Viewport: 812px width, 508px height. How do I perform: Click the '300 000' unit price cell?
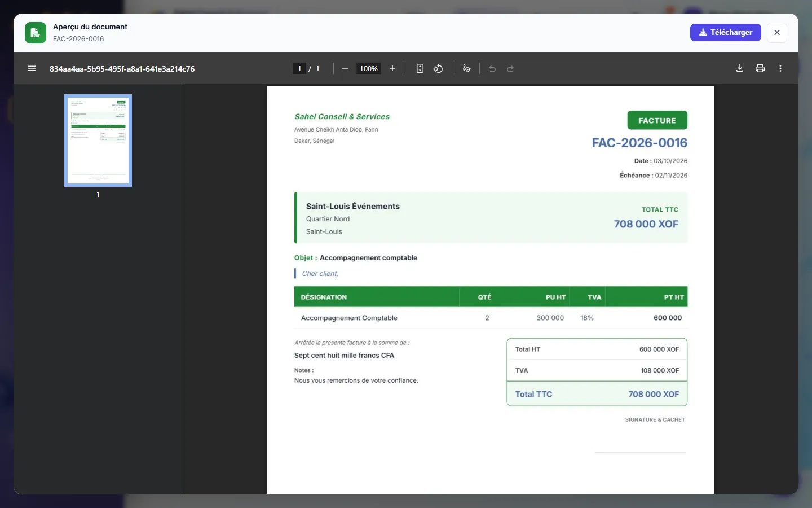point(550,318)
